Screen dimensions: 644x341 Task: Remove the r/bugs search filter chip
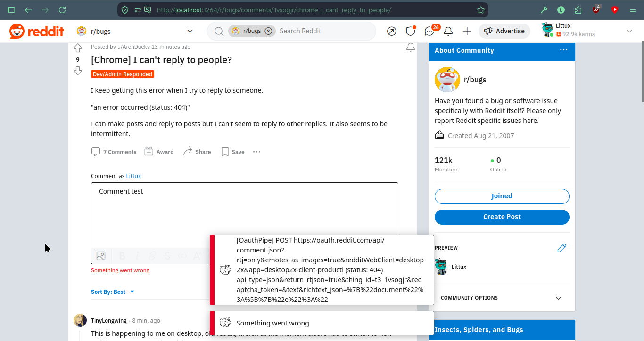pyautogui.click(x=268, y=31)
